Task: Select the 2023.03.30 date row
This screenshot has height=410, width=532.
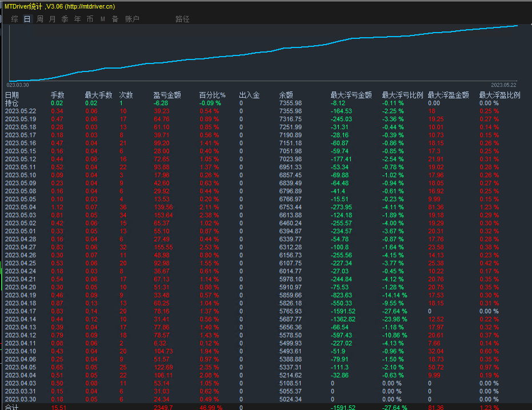Action: (x=21, y=400)
